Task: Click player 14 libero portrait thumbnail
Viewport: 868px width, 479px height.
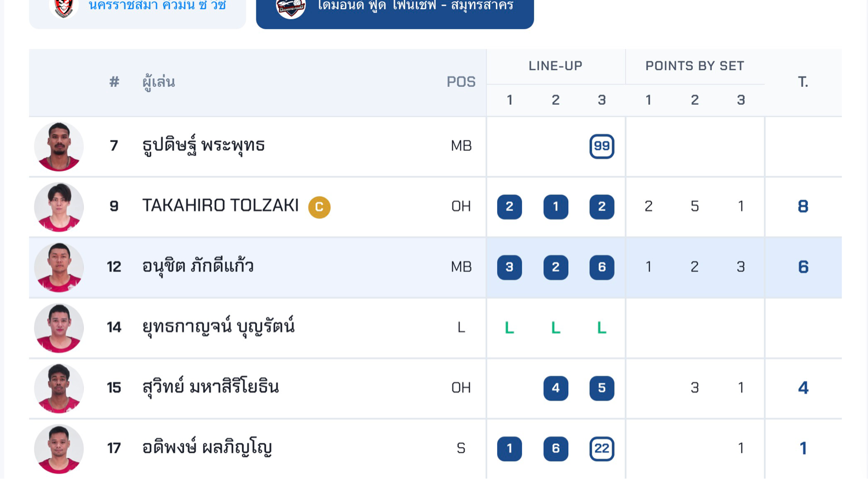Action: (58, 328)
